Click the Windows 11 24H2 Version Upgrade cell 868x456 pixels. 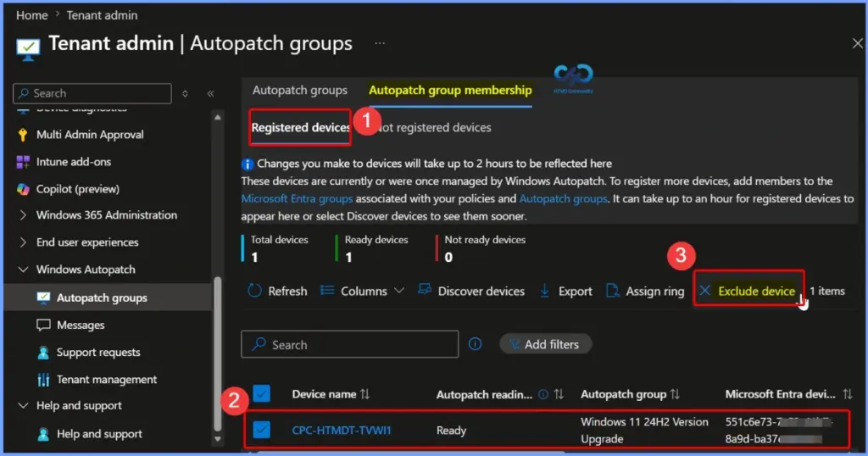click(x=644, y=430)
